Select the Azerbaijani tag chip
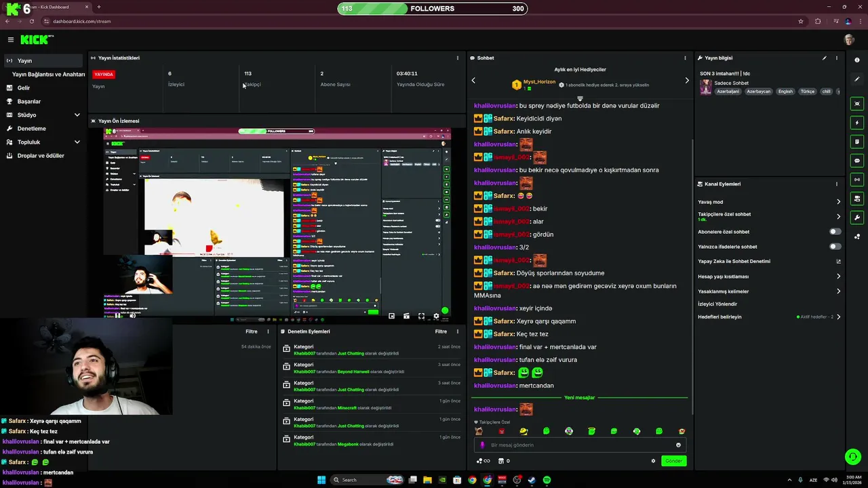Image resolution: width=868 pixels, height=488 pixels. click(728, 91)
